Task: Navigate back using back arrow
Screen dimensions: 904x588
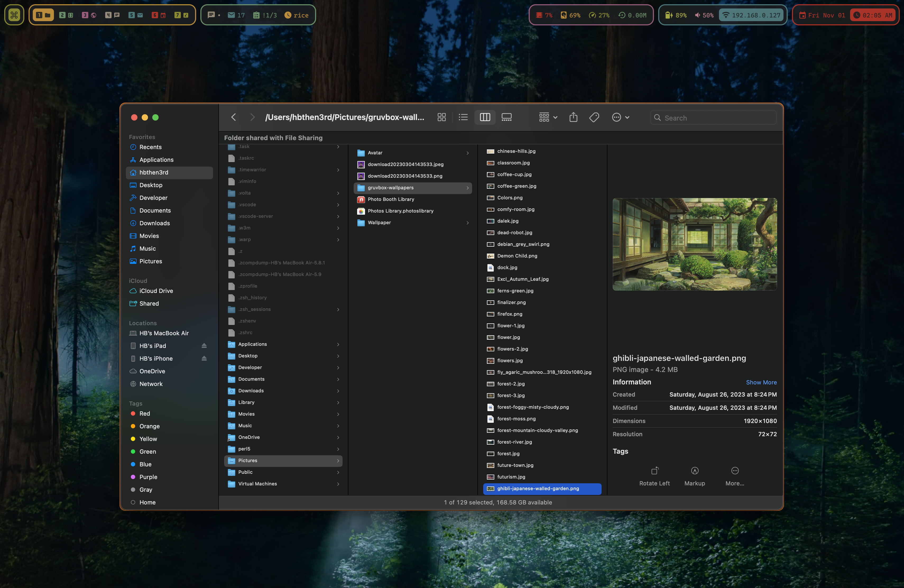Action: [x=234, y=117]
